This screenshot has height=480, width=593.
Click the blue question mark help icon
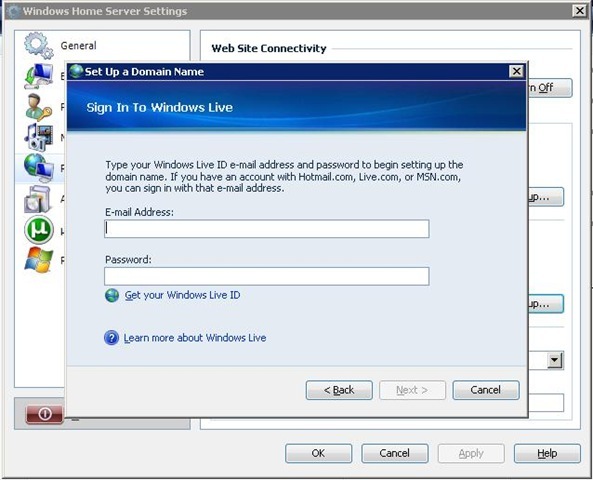[112, 337]
